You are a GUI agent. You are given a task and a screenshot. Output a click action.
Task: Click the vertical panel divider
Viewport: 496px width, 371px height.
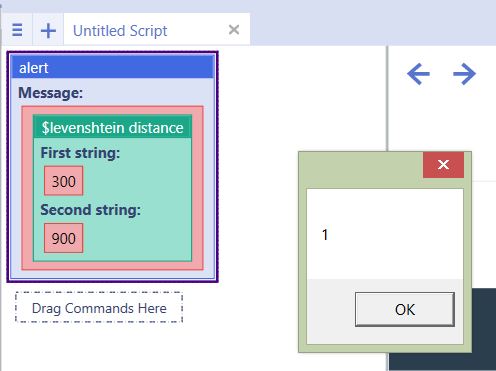387,98
